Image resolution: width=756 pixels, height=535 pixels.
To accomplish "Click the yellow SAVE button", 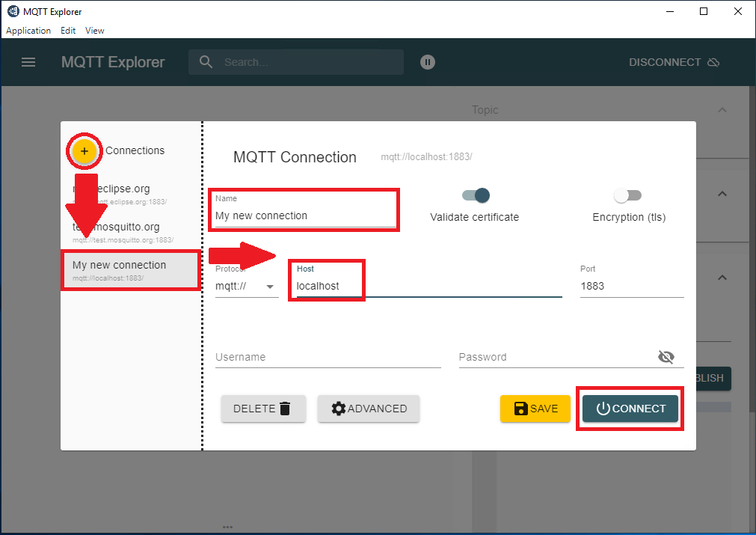I will coord(535,409).
